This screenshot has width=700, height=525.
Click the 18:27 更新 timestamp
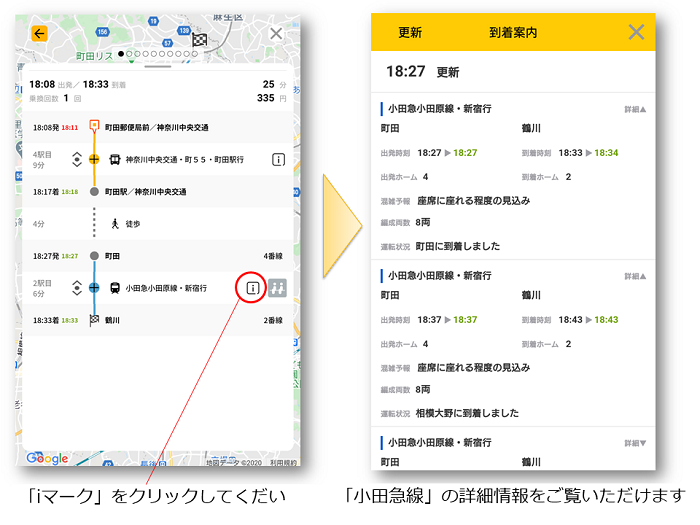pos(422,72)
